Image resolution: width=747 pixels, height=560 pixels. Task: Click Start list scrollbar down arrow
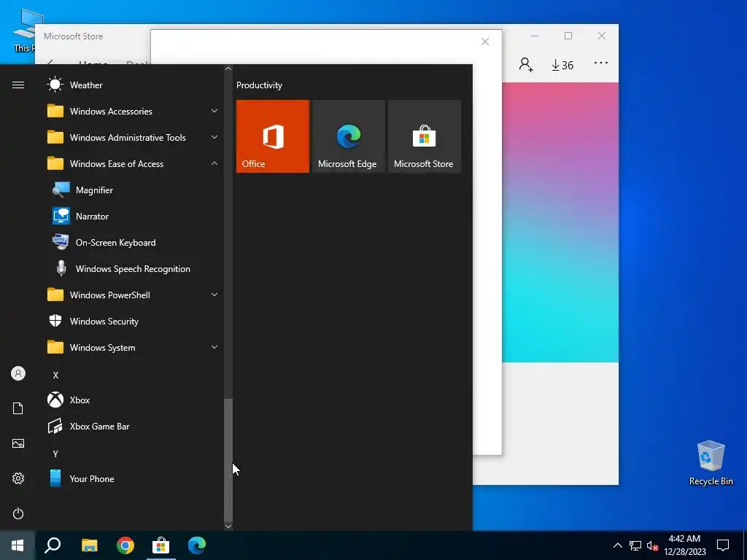[x=228, y=526]
